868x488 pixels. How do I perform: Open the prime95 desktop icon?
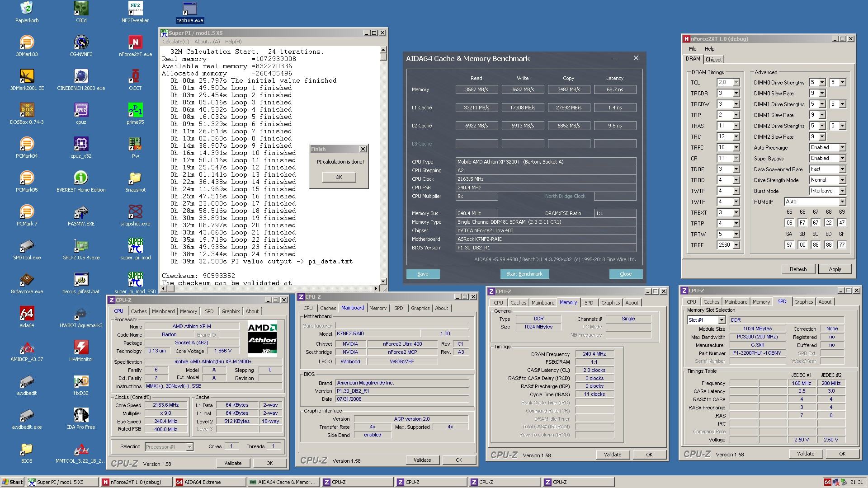135,114
